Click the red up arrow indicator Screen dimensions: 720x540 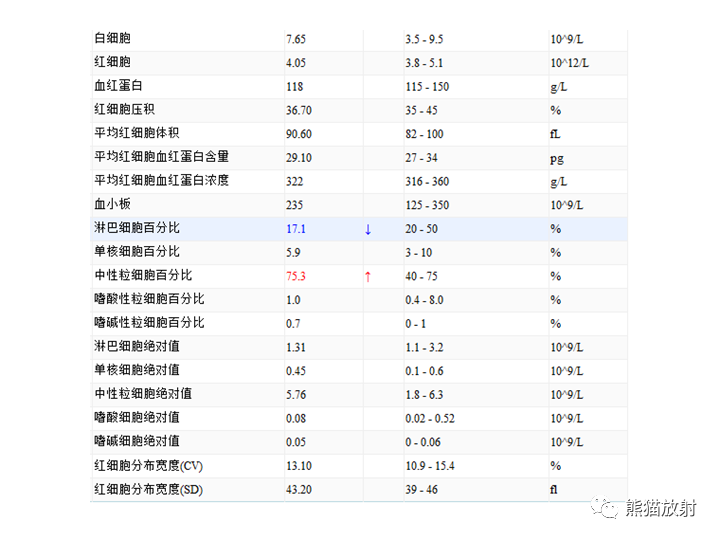[368, 276]
